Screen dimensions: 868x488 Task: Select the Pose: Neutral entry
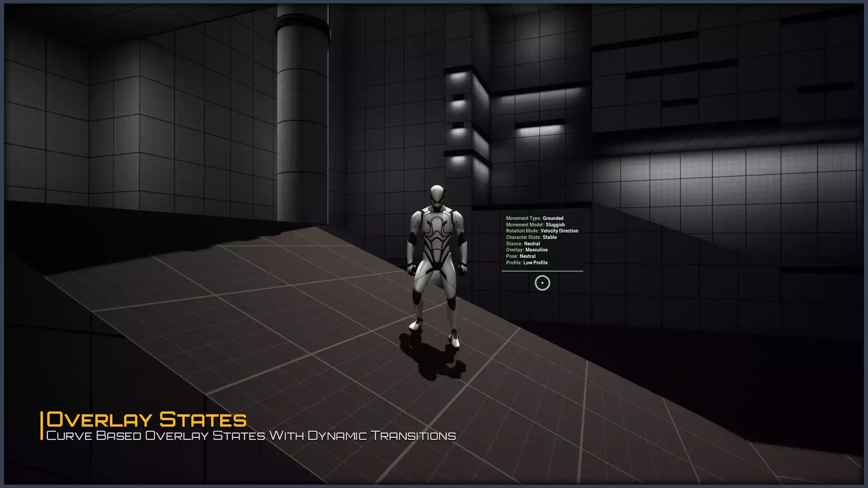(x=520, y=256)
